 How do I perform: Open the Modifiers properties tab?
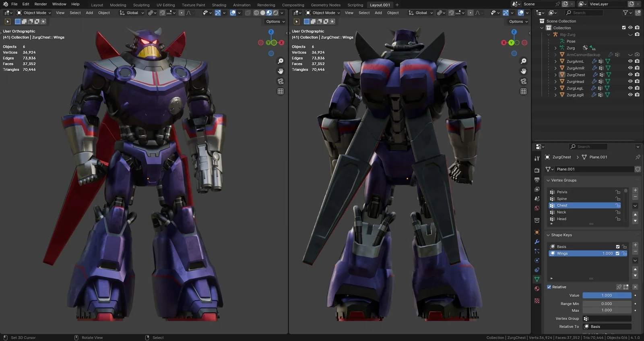pyautogui.click(x=537, y=242)
